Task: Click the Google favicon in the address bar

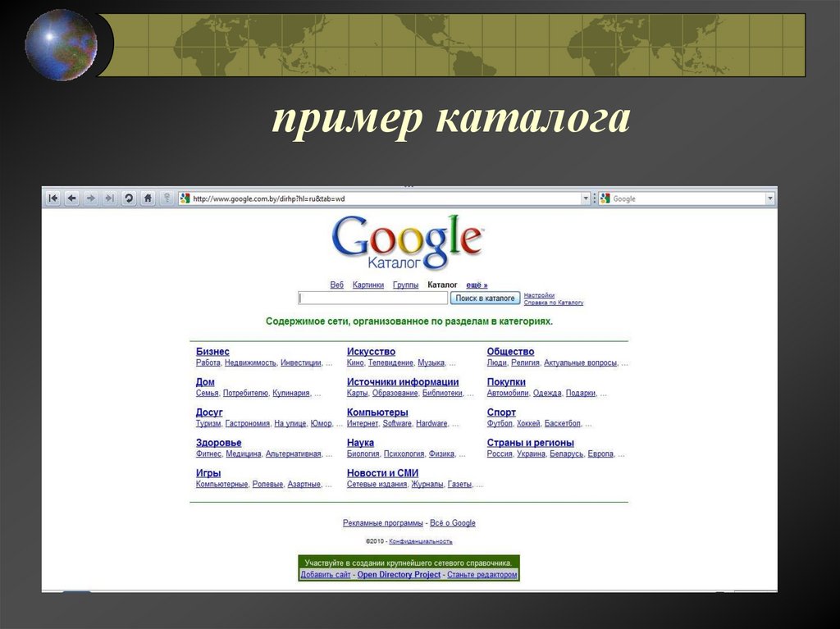Action: click(x=186, y=198)
